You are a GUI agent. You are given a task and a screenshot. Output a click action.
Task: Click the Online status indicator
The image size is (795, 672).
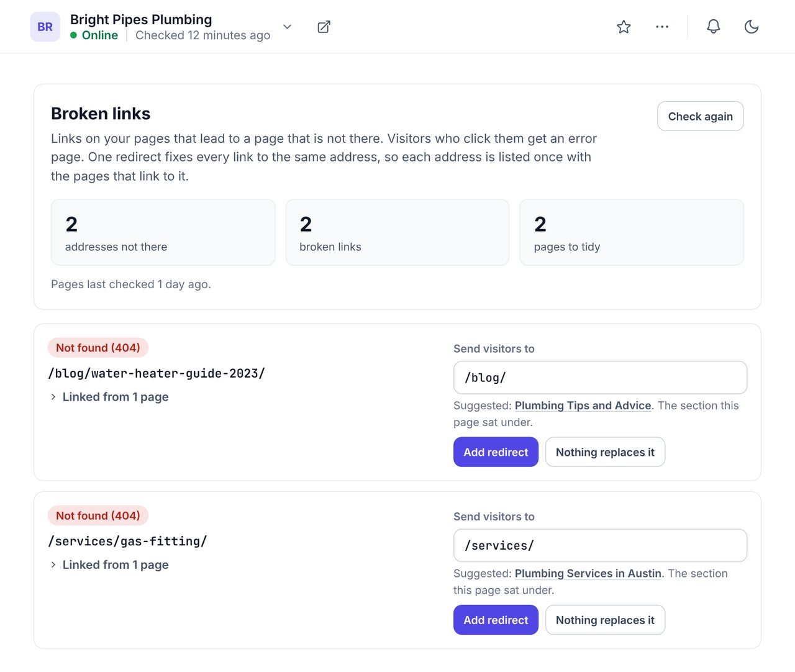click(94, 35)
